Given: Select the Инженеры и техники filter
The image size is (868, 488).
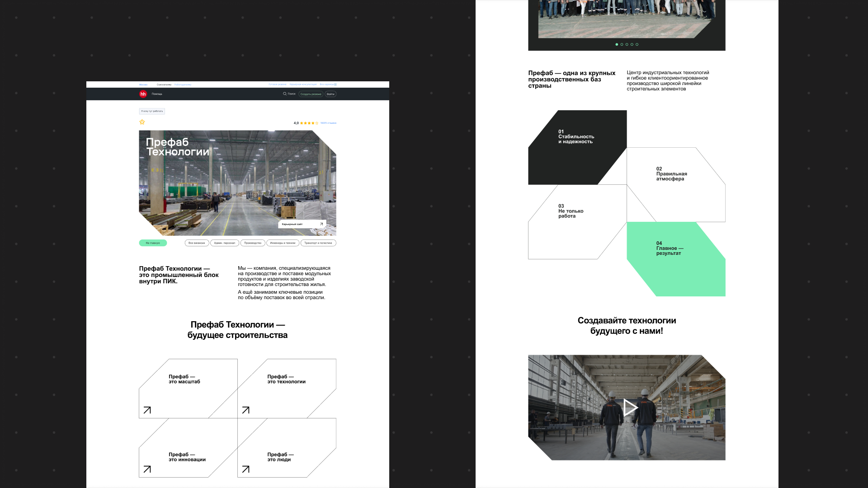Looking at the screenshot, I should pos(283,243).
